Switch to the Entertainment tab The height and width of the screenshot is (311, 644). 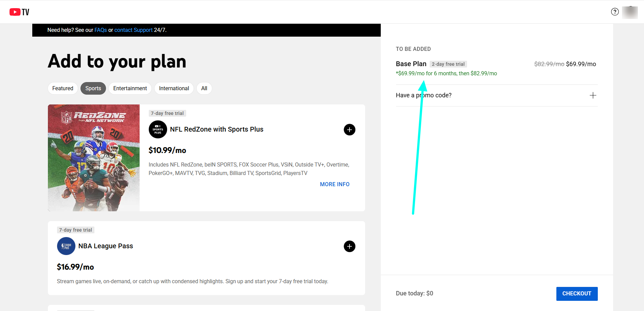(130, 89)
